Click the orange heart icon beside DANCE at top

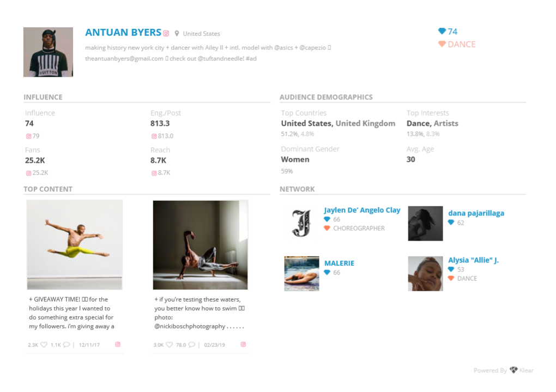point(442,44)
